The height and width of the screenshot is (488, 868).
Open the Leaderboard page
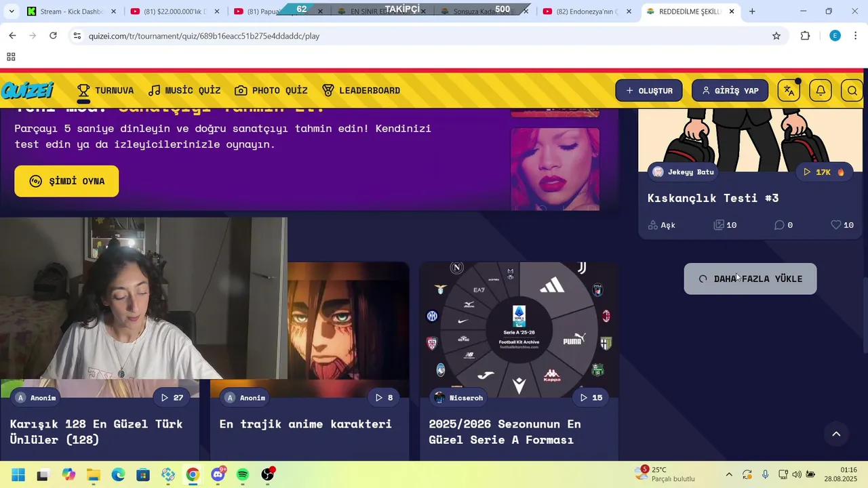click(361, 90)
